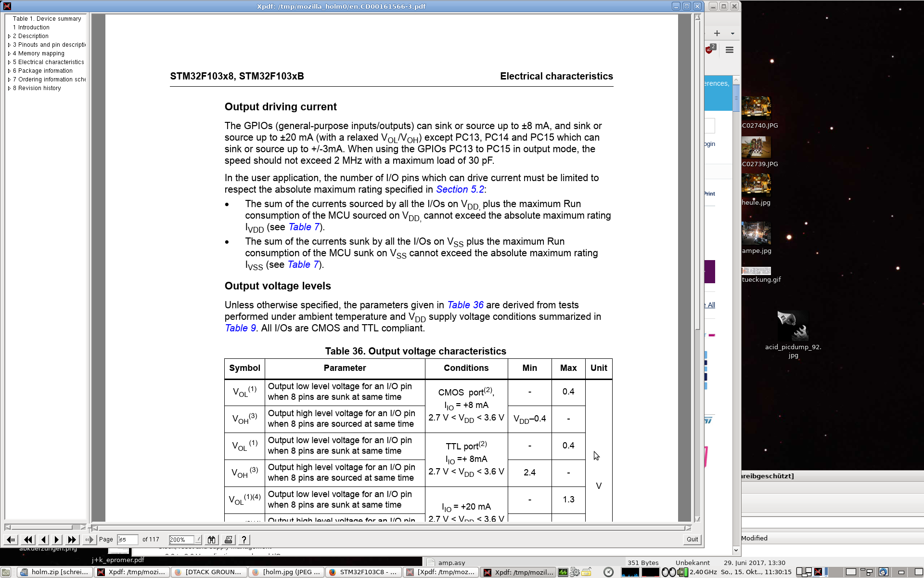
Task: Click the clock applet in the panel
Action: 609,572
